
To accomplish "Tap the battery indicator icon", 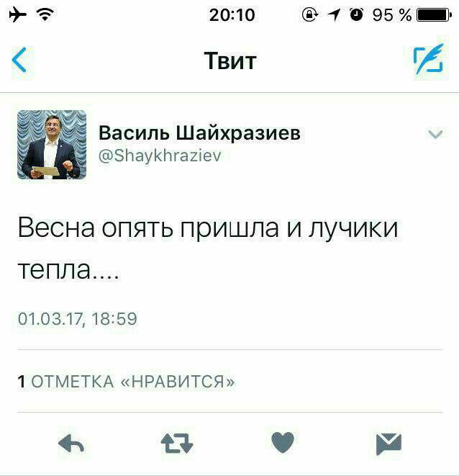I will tap(434, 15).
